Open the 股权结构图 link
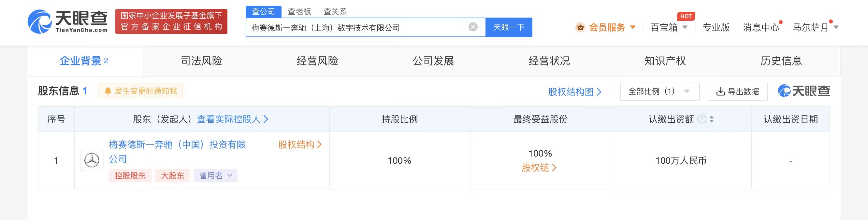 pos(574,92)
